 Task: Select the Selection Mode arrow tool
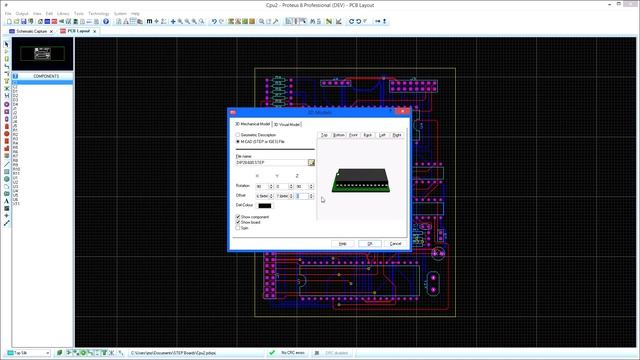pos(7,44)
